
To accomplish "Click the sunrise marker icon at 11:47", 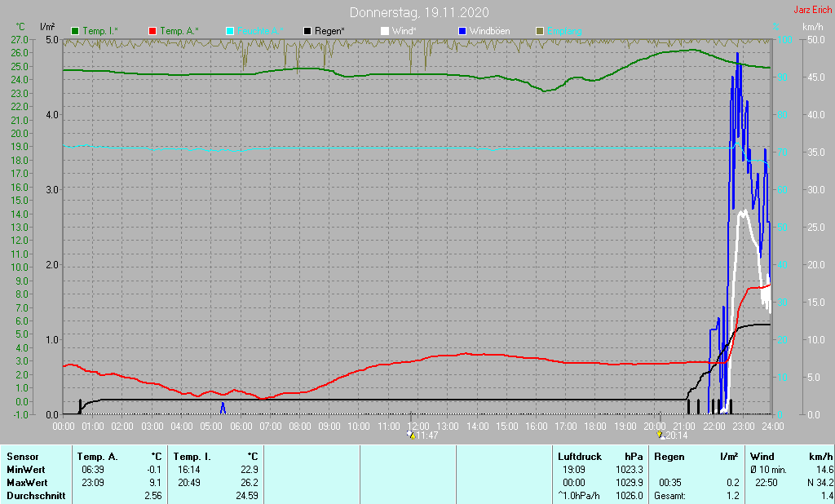I will pyautogui.click(x=411, y=435).
